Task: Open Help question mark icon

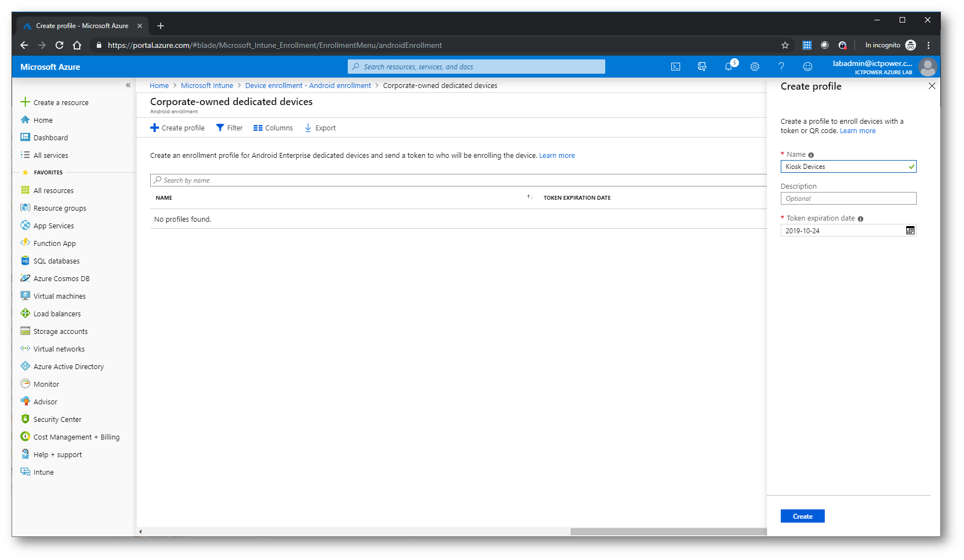Action: tap(781, 67)
